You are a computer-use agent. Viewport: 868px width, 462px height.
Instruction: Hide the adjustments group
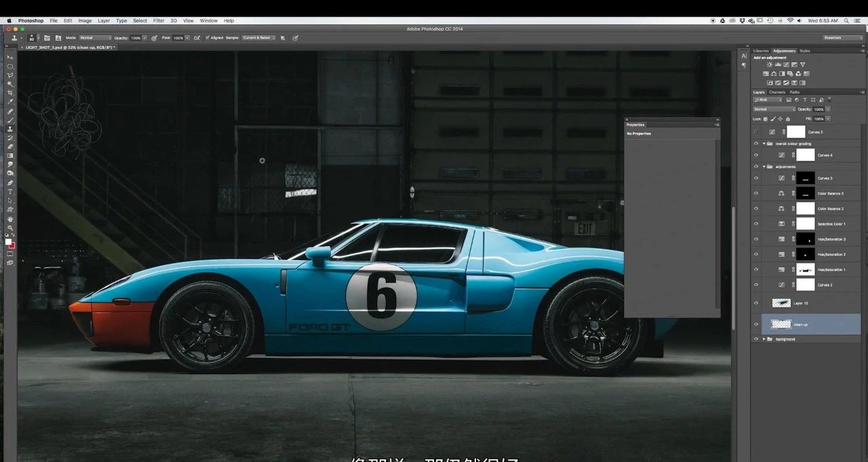point(756,166)
